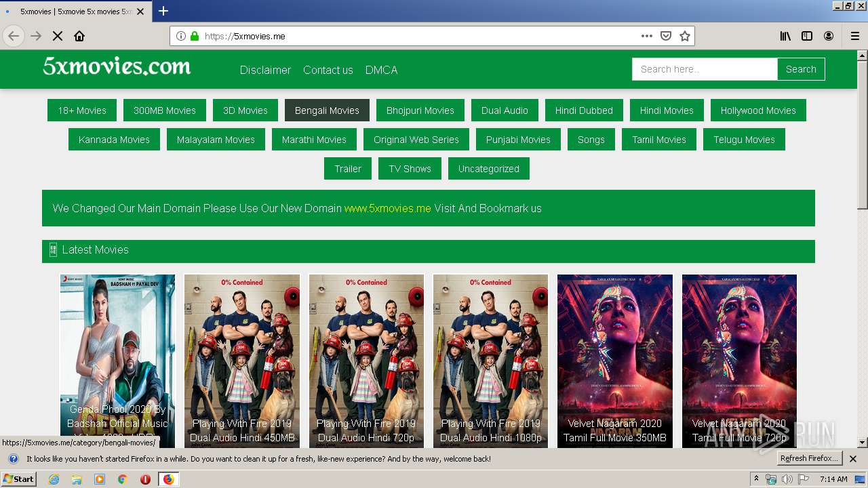
Task: Open 3D Movies category
Action: pyautogui.click(x=245, y=110)
